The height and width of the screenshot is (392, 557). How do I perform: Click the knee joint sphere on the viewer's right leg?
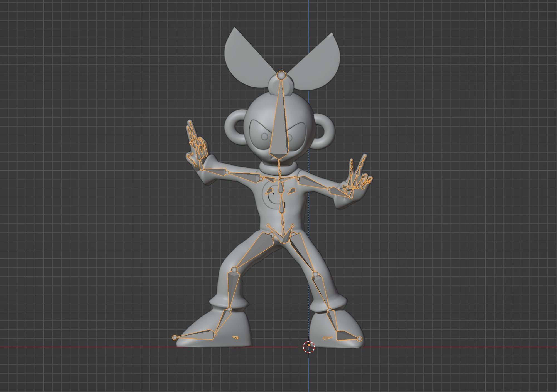pos(315,275)
